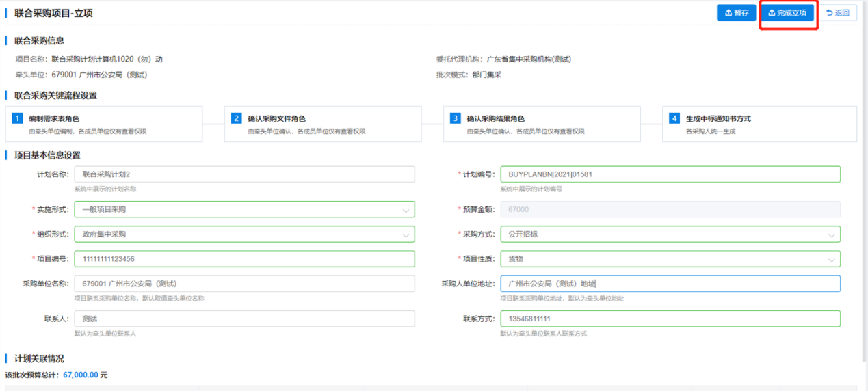Click step 2 number badge for 确认采购文件角色
This screenshot has width=868, height=391.
point(237,118)
